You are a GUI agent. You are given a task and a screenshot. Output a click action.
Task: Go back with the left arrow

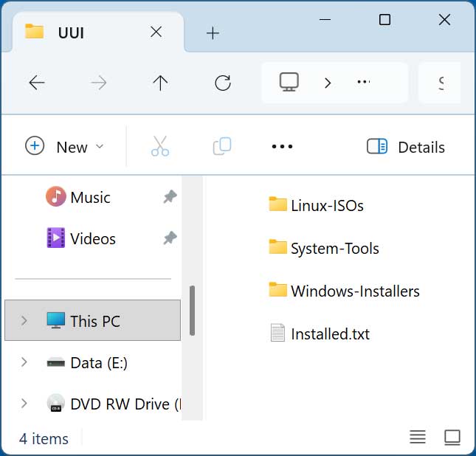37,83
